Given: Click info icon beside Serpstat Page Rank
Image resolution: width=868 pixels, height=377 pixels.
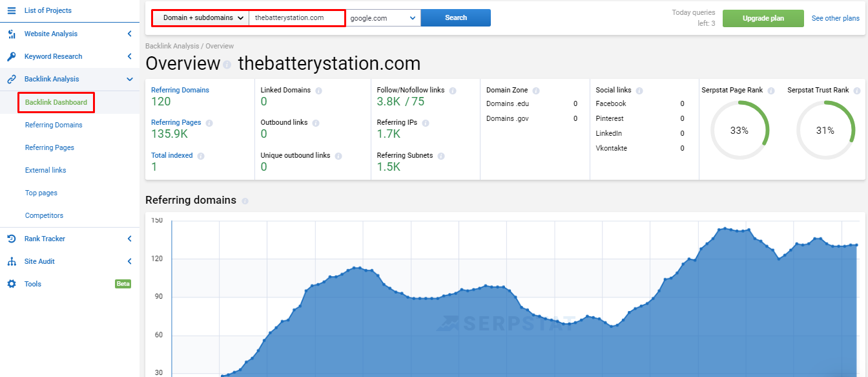Looking at the screenshot, I should click(772, 91).
